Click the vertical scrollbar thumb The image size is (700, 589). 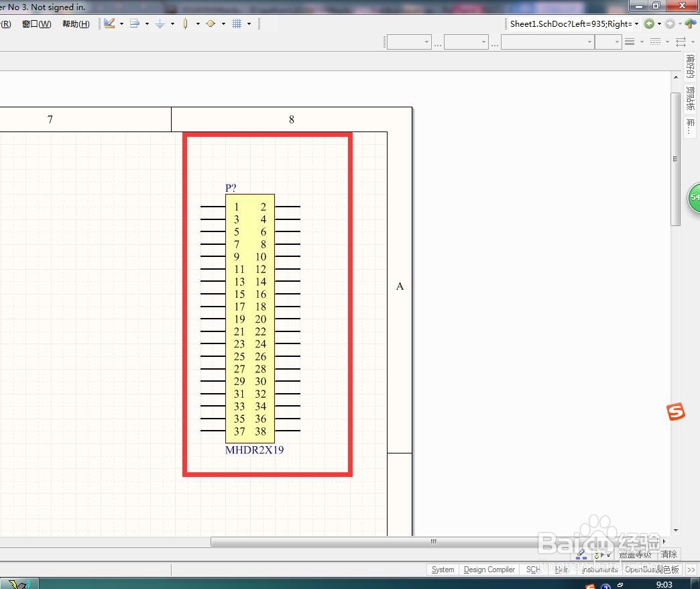pyautogui.click(x=675, y=159)
